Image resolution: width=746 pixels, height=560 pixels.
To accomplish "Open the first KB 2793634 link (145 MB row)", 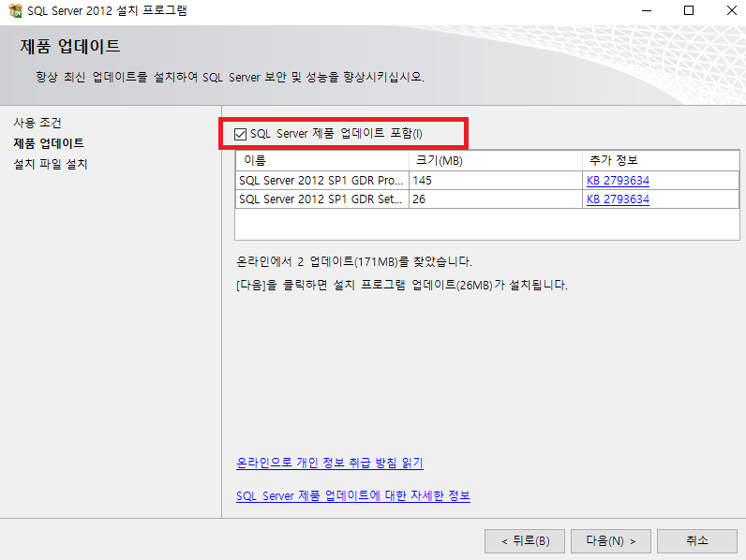I will pyautogui.click(x=618, y=181).
